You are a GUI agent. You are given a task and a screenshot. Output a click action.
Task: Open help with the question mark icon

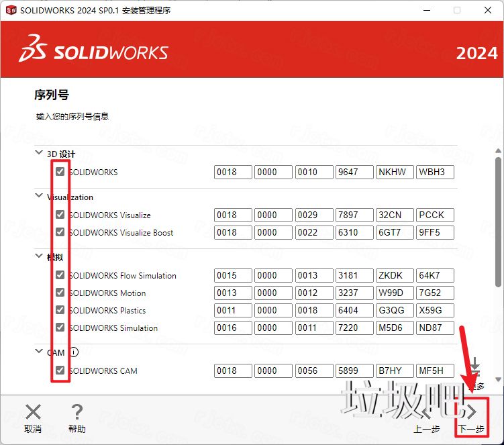coord(77,412)
